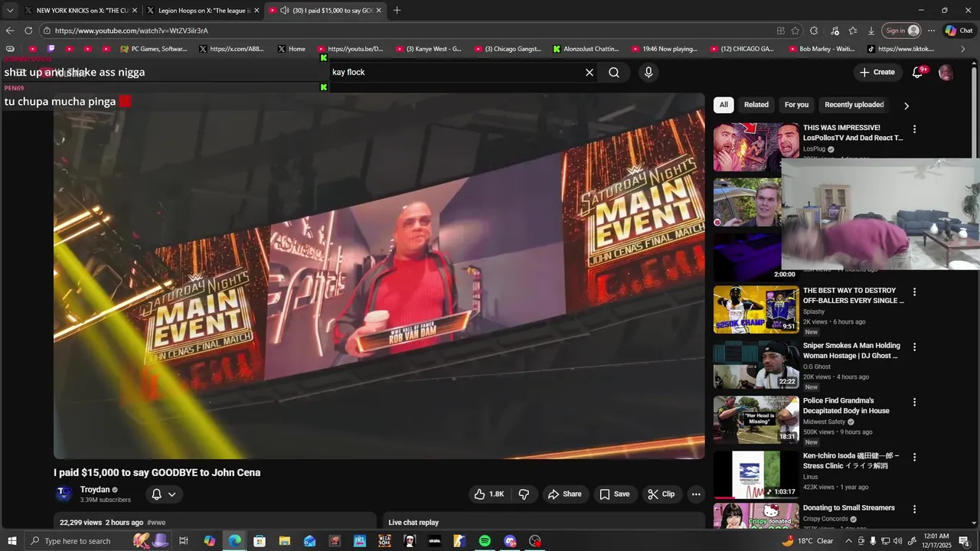The width and height of the screenshot is (980, 551).
Task: Open File Explorer from the taskbar
Action: click(285, 541)
